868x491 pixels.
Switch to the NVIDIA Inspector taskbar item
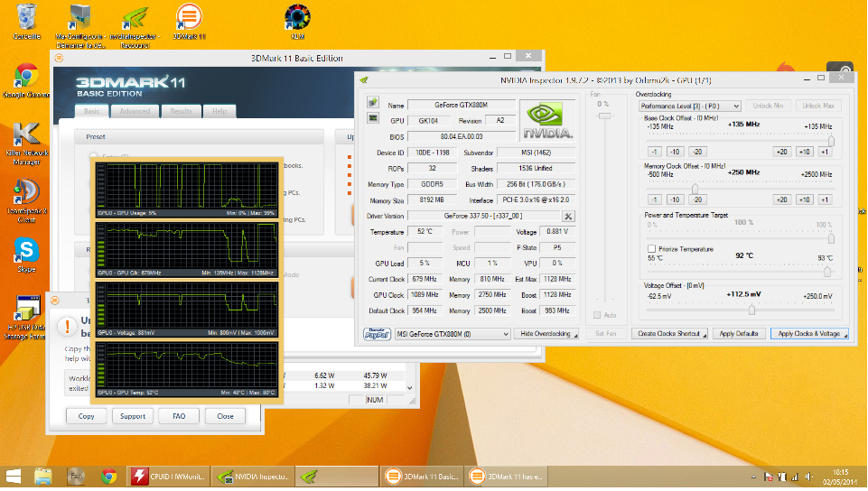tap(253, 477)
